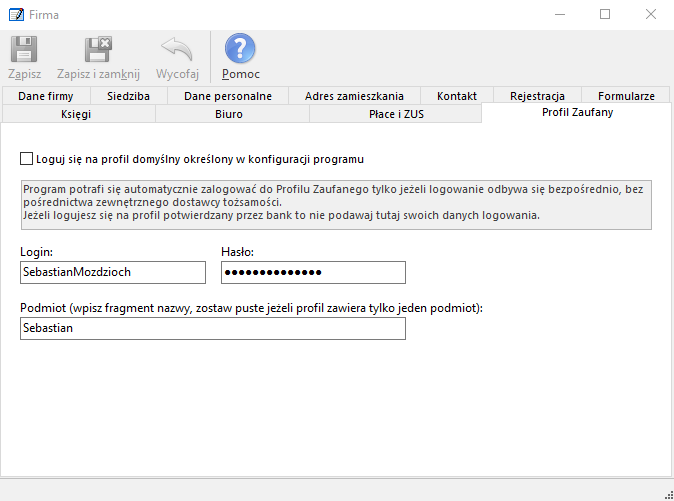This screenshot has width=674, height=501.
Task: Enable login to default profile checkbox
Action: (26, 159)
